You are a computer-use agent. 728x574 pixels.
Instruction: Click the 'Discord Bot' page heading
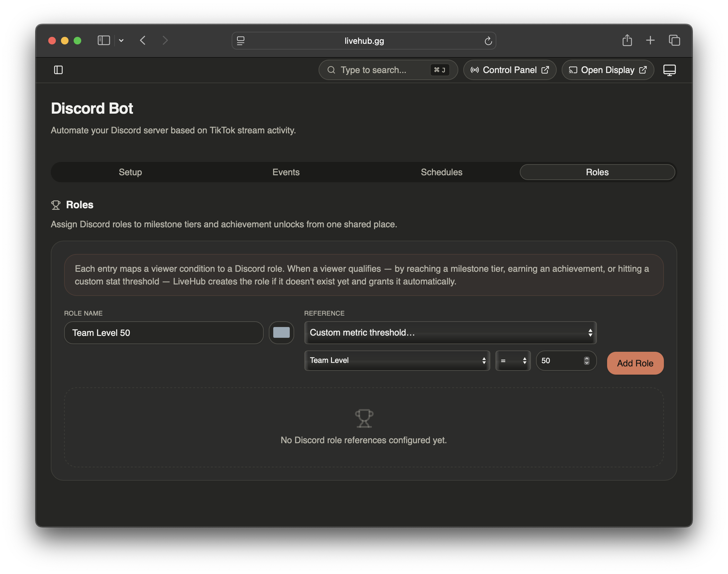click(x=92, y=109)
